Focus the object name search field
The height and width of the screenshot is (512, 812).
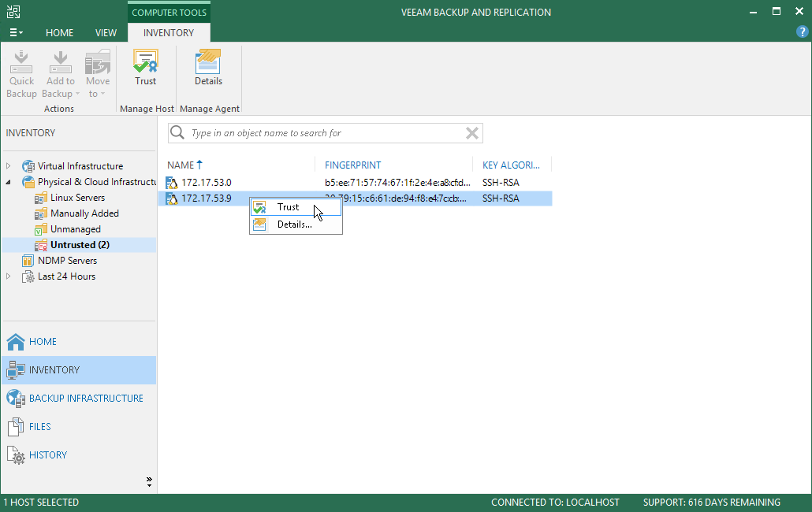pyautogui.click(x=326, y=133)
